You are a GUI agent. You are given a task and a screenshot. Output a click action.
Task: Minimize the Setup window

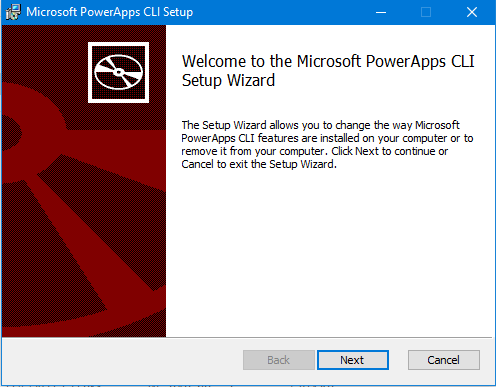(381, 12)
